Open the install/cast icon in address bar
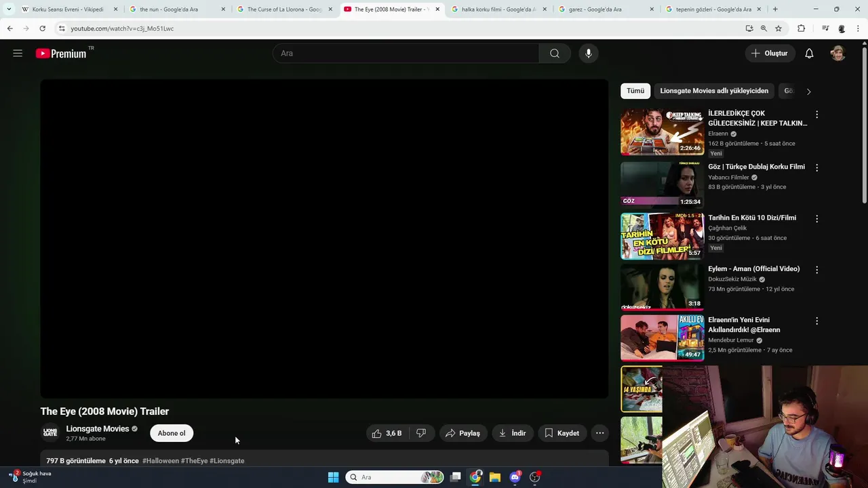Image resolution: width=868 pixels, height=488 pixels. [x=749, y=28]
